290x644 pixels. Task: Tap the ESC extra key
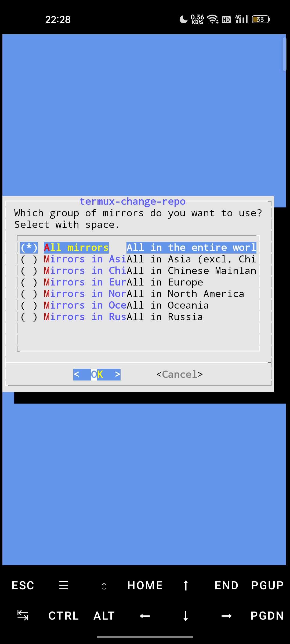[23, 585]
